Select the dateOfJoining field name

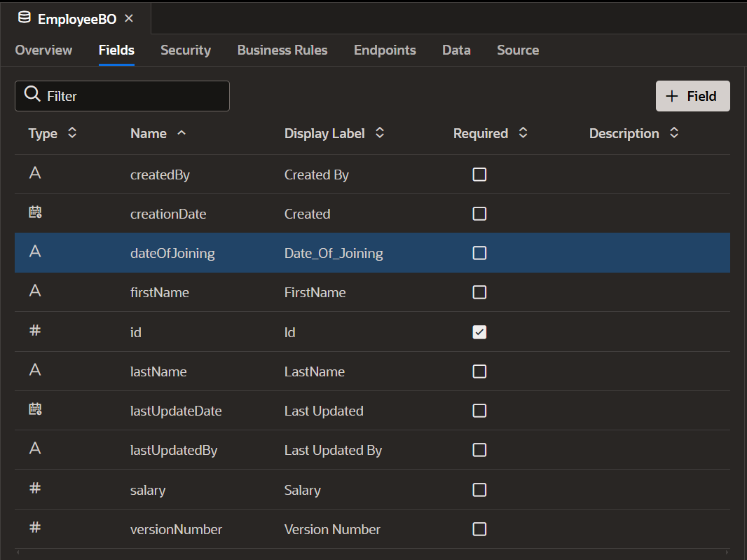coord(172,253)
